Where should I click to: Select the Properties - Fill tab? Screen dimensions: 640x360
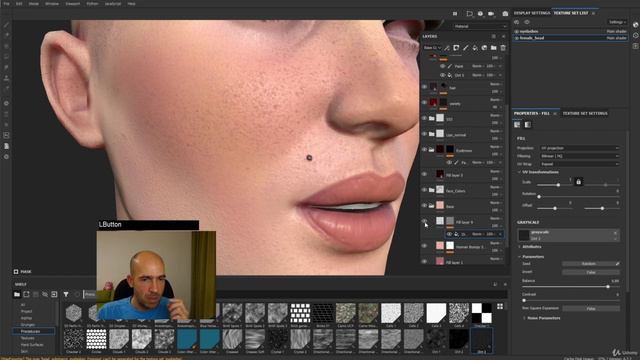click(x=532, y=113)
